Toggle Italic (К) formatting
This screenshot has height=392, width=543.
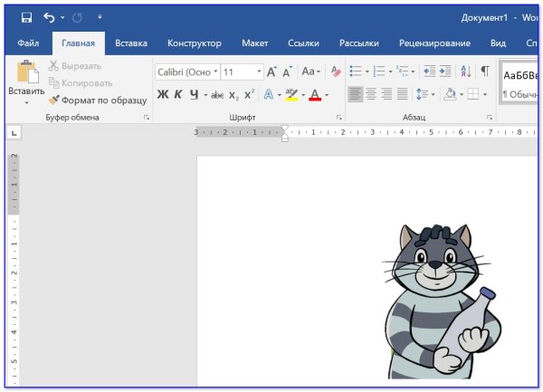tap(178, 94)
